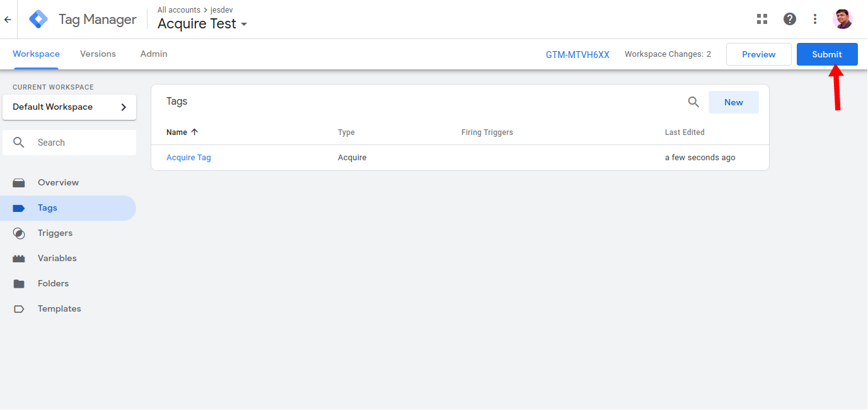The width and height of the screenshot is (868, 410).
Task: Switch to the Versions tab
Action: pyautogui.click(x=98, y=54)
